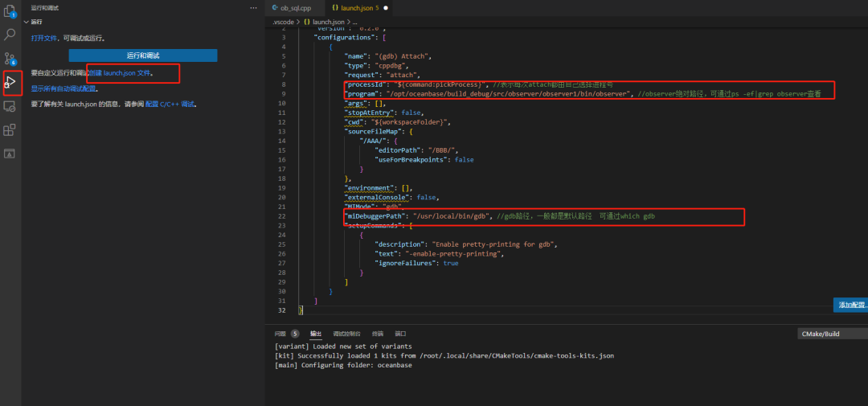Open the three-dot menu in debug panel

point(253,8)
